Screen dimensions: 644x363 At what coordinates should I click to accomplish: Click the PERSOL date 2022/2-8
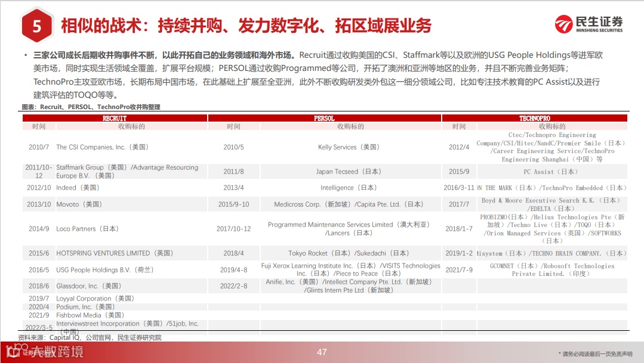[x=233, y=286]
